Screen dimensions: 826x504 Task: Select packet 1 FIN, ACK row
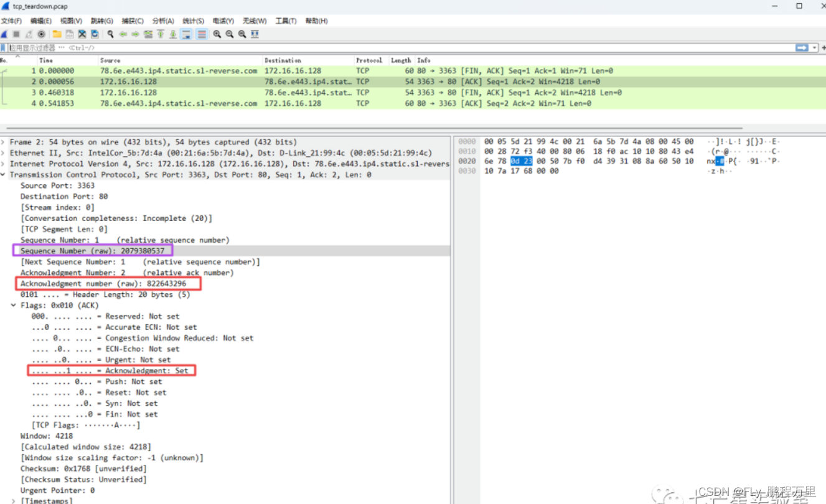pyautogui.click(x=413, y=71)
